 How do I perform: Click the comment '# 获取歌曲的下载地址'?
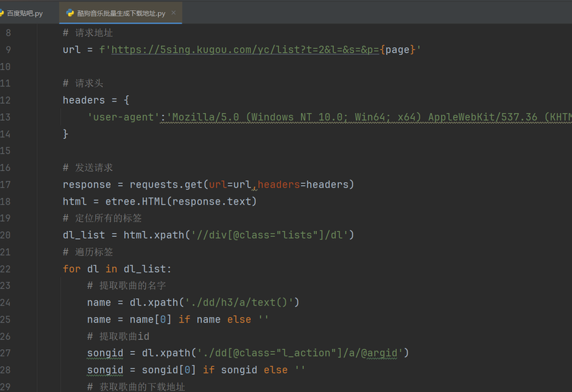(x=136, y=386)
